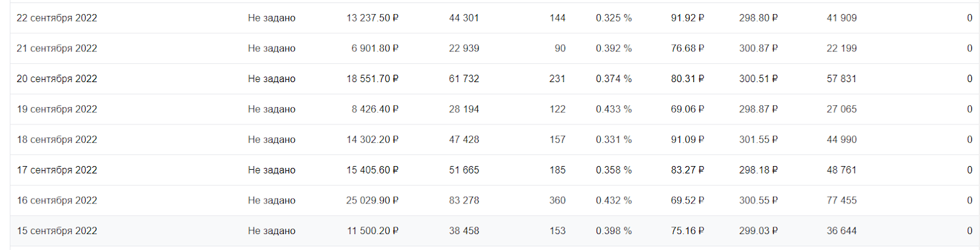The width and height of the screenshot is (980, 250).
Task: Select the 6 901.80 ₽ amount
Action: pos(375,48)
